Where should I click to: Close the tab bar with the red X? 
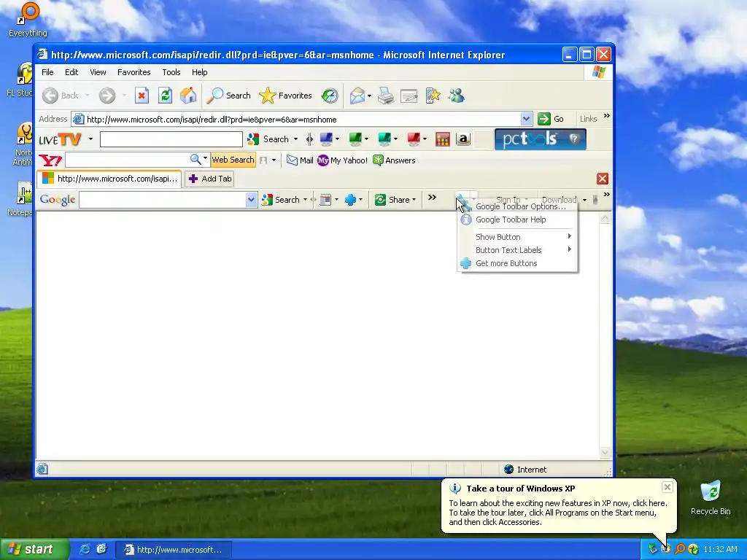tap(602, 179)
